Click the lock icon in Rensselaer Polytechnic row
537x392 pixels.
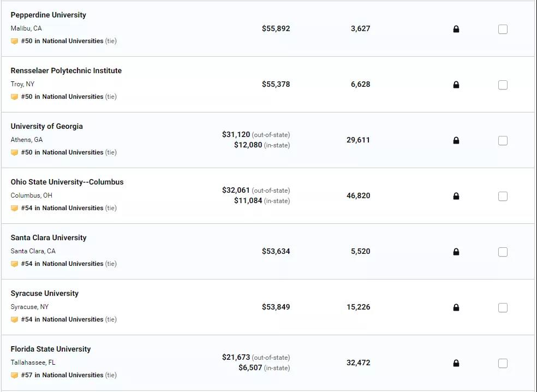click(456, 85)
